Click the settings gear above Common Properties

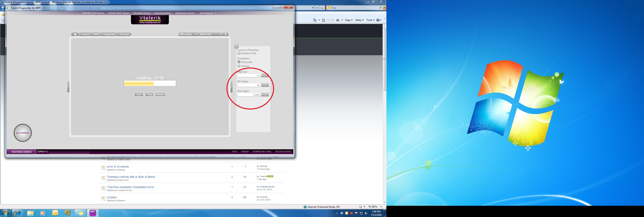(236, 46)
